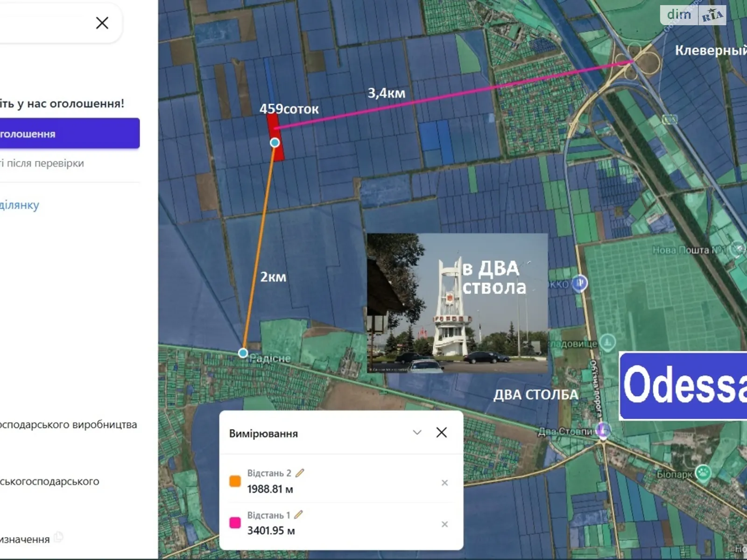This screenshot has width=747, height=560.
Task: Close the left sidebar search box
Action: (102, 23)
